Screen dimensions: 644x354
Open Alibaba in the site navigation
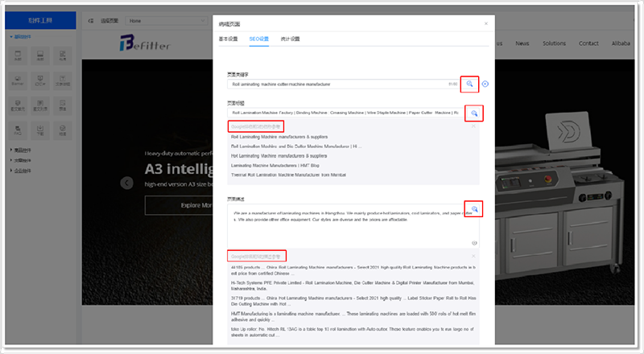click(x=621, y=43)
